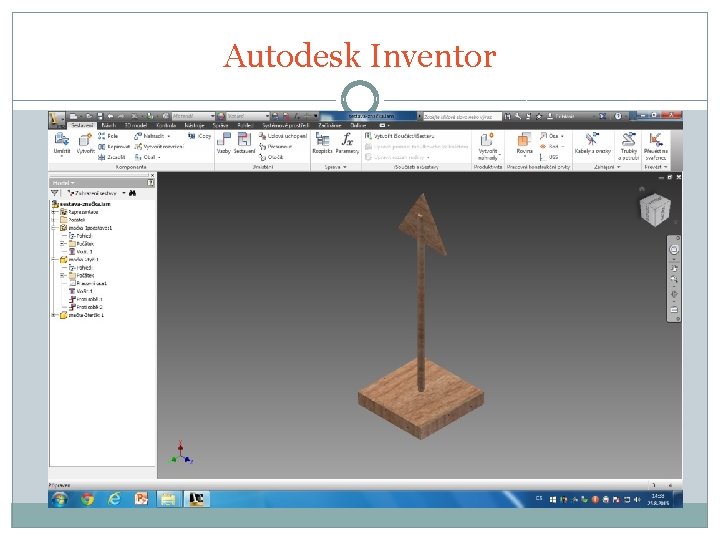
Task: Switch to the Sestavení ribbon tab
Action: [82, 125]
